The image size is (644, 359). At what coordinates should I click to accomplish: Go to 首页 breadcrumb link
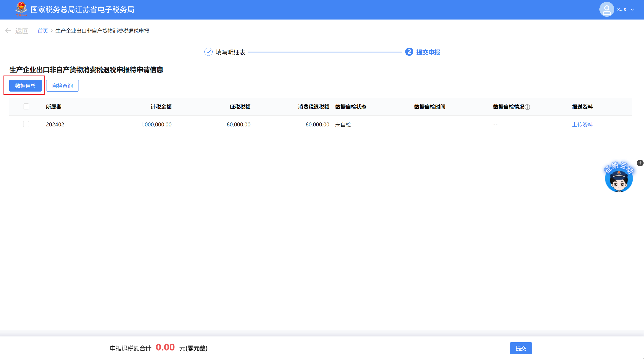pos(43,31)
